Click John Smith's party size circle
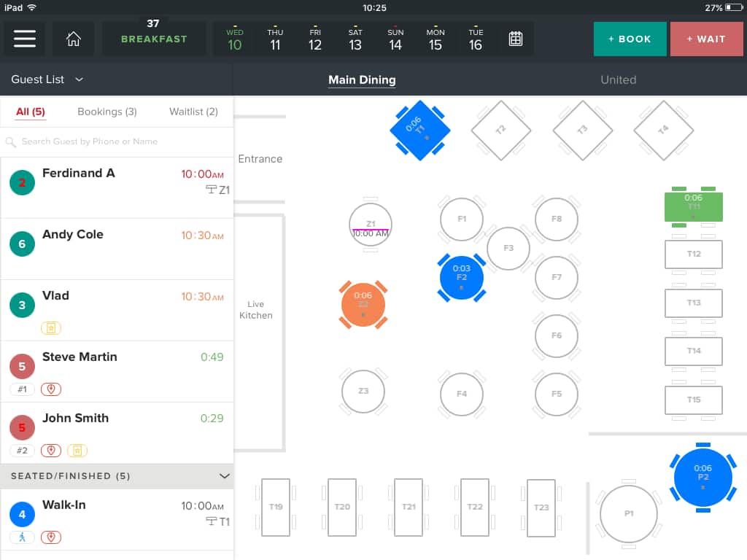 (22, 427)
